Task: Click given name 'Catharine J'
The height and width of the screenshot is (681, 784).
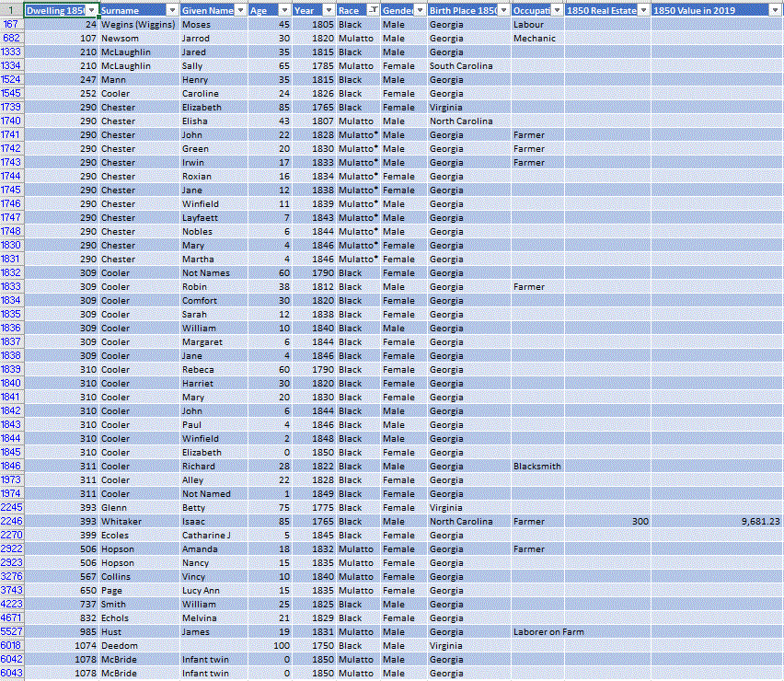Action: pyautogui.click(x=213, y=535)
